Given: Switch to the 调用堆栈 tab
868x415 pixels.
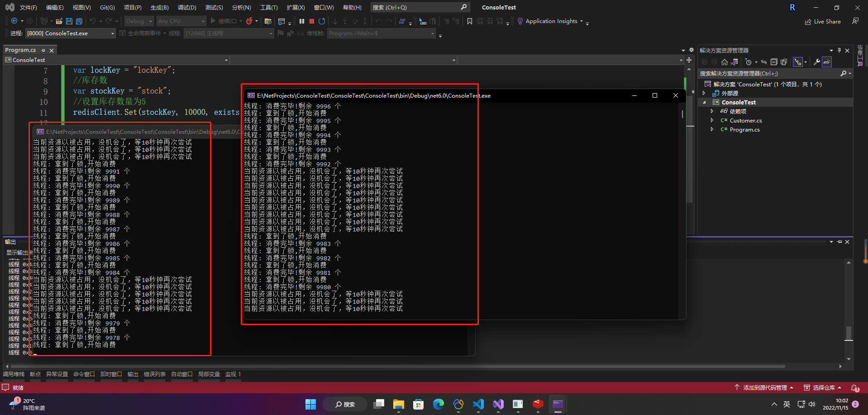Looking at the screenshot, I should [x=14, y=374].
